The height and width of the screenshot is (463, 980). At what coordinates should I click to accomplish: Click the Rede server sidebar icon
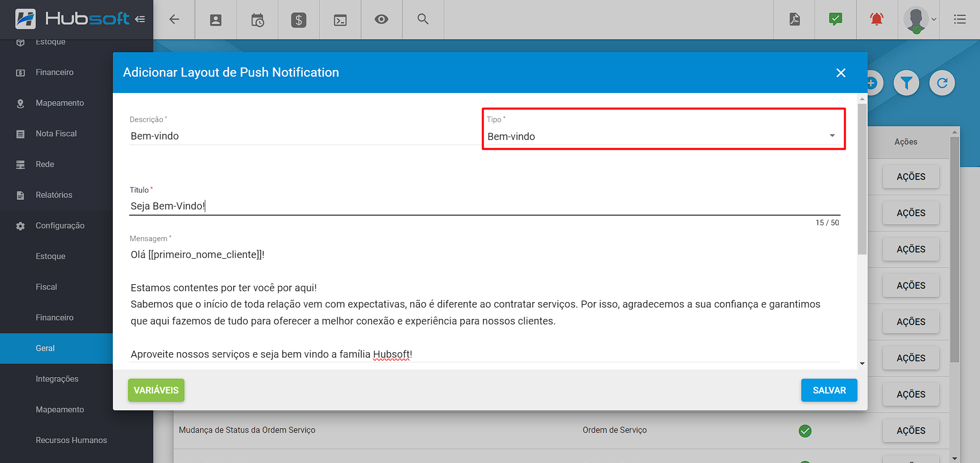point(20,165)
